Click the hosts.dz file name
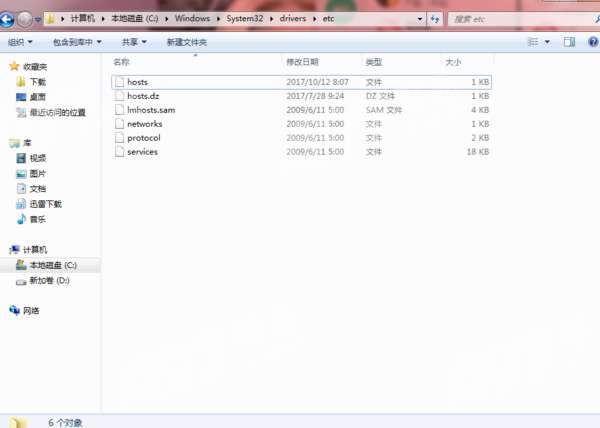The height and width of the screenshot is (428, 600). (143, 96)
